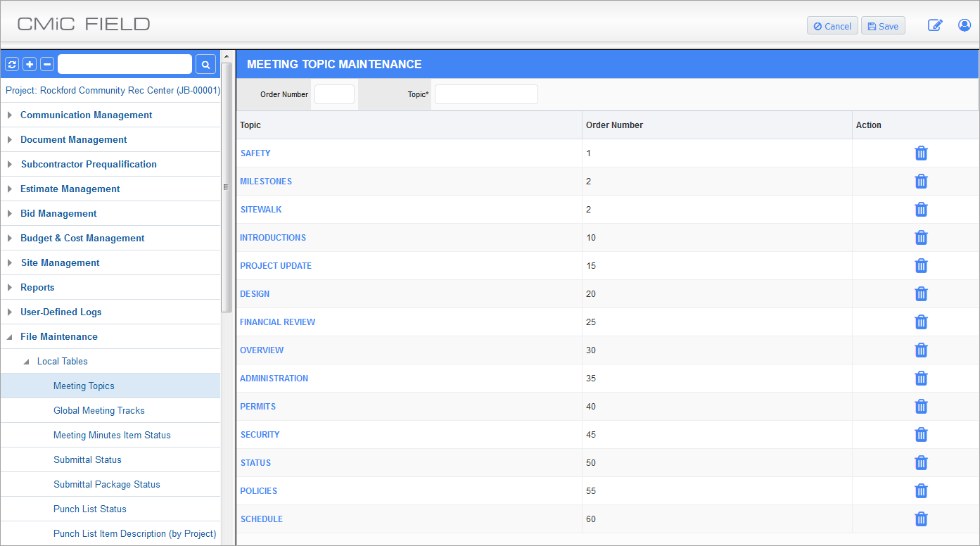Collapse the Local Tables node

27,362
